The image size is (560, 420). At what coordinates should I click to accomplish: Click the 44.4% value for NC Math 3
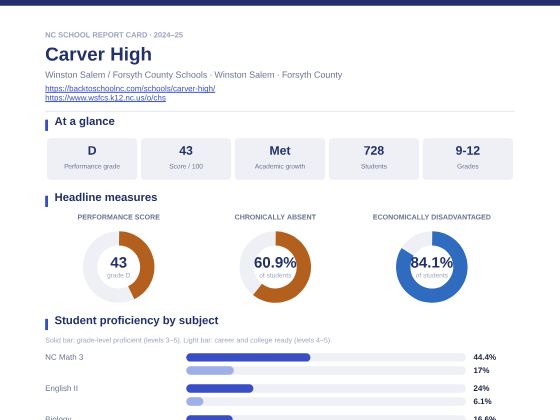pos(485,357)
